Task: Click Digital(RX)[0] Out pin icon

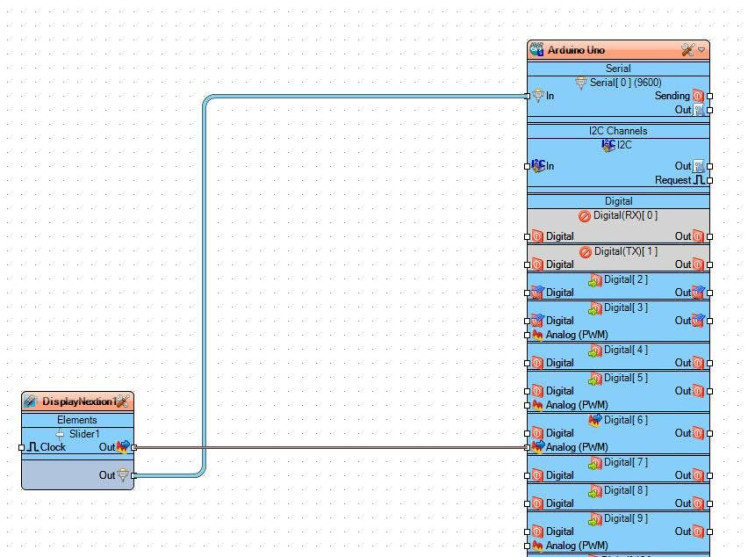Action: [698, 237]
